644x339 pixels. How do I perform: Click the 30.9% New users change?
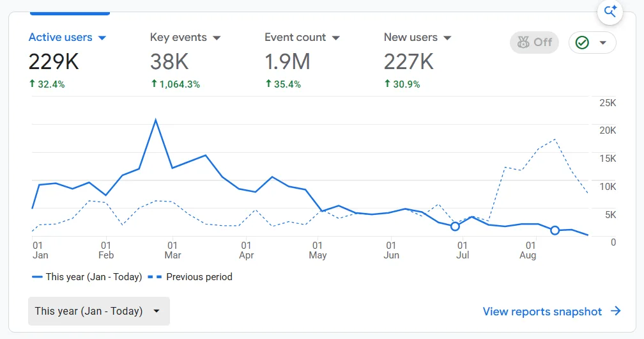point(402,84)
